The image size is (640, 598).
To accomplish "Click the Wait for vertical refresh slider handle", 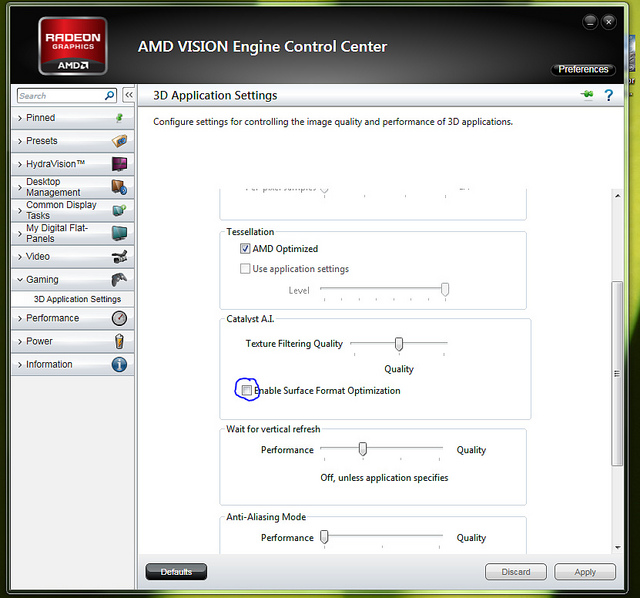I will point(362,449).
